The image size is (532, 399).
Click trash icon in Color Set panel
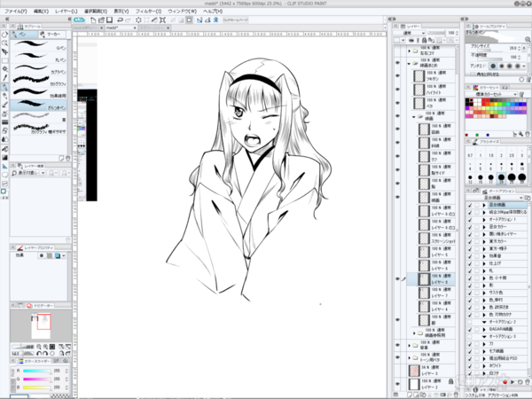(x=527, y=135)
